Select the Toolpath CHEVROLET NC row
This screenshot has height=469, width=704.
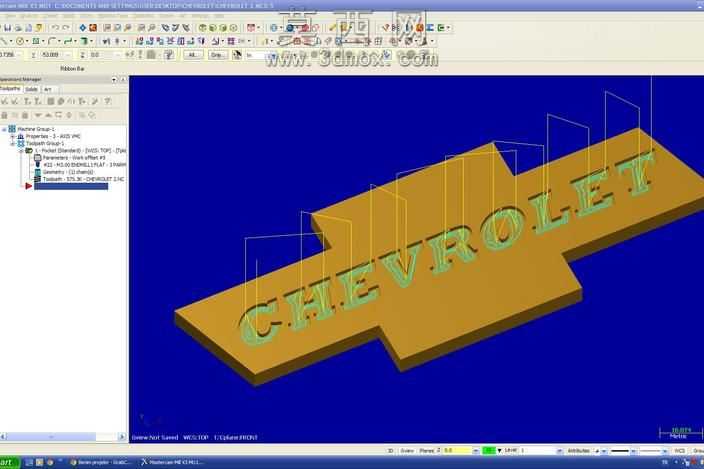[84, 179]
